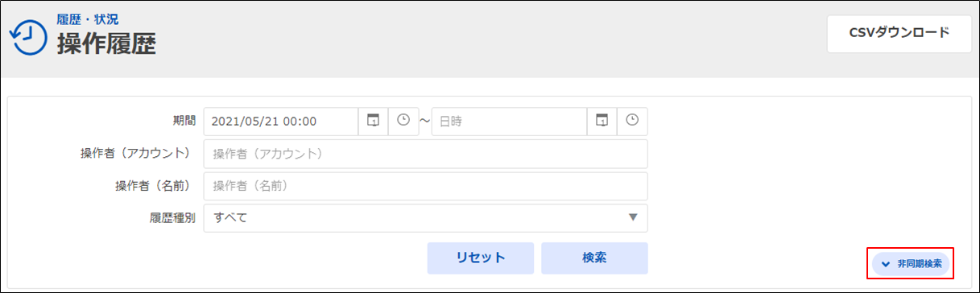
Task: Click the 操作履歴 page title
Action: pyautogui.click(x=105, y=44)
